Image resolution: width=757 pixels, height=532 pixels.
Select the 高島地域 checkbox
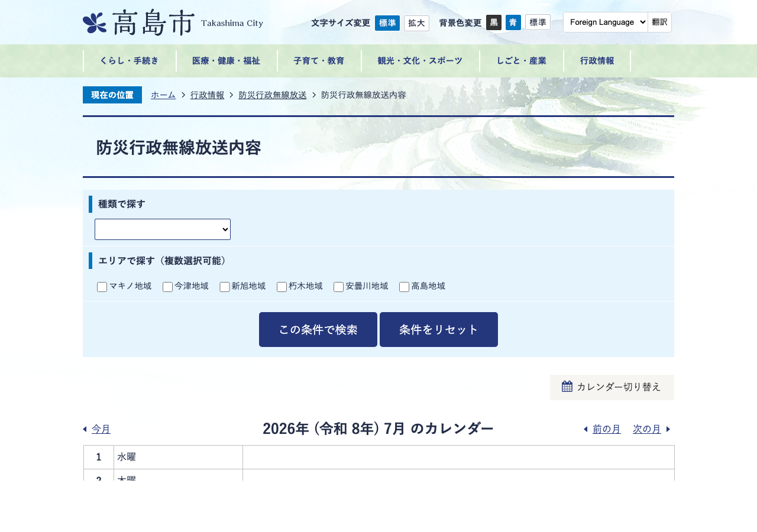point(404,287)
